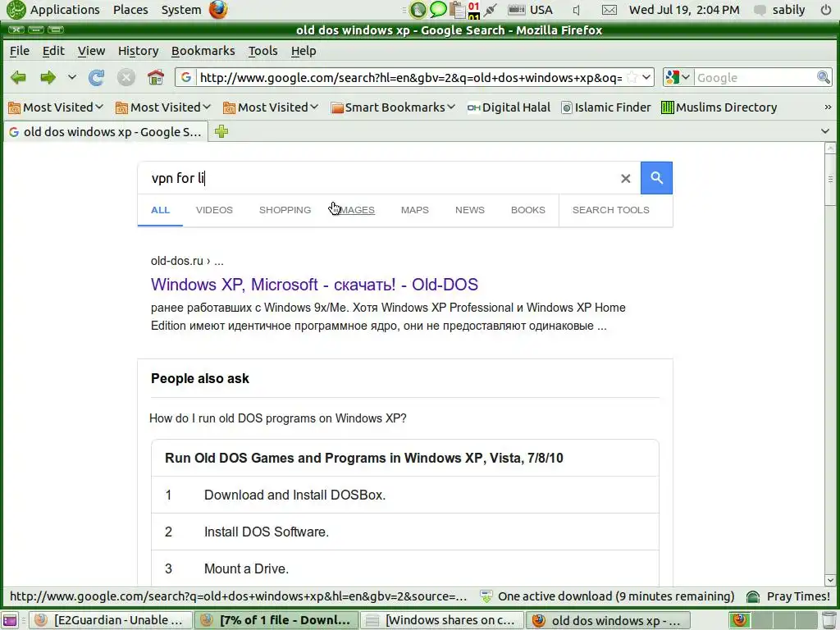Viewport: 840px width, 630px height.
Task: Click the stop loading button
Action: point(126,78)
